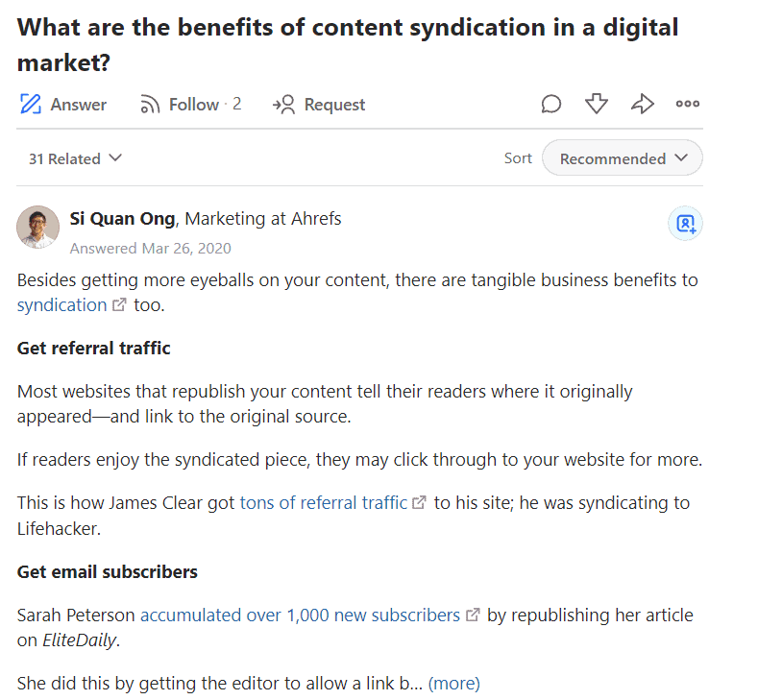Click the Answer button label

point(79,105)
